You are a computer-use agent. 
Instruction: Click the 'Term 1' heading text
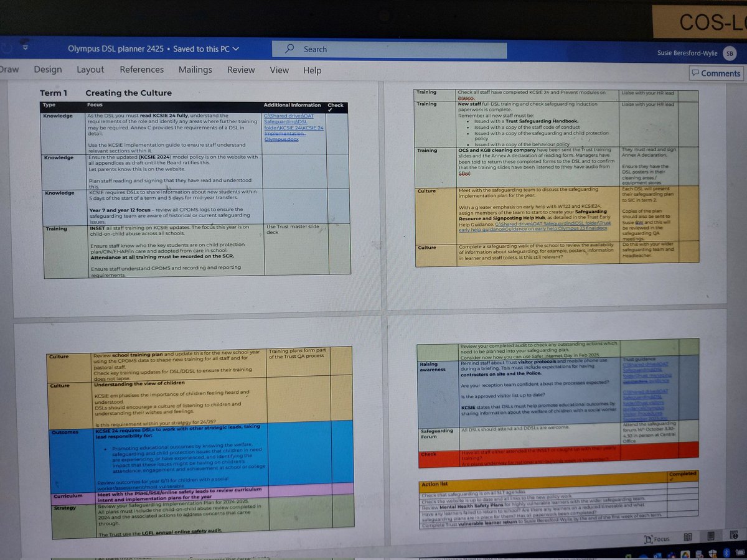tap(54, 93)
